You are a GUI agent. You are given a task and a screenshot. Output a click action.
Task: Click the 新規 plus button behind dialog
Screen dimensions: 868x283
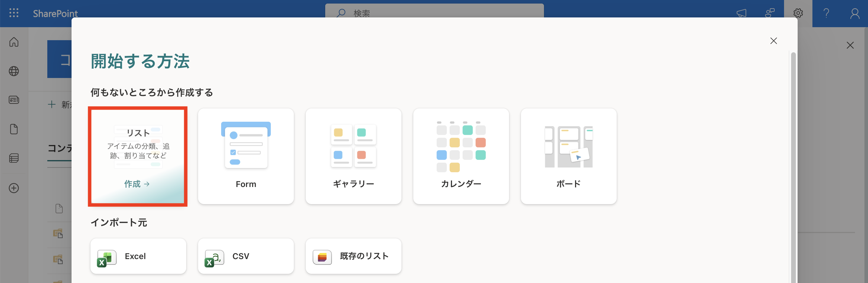point(60,105)
